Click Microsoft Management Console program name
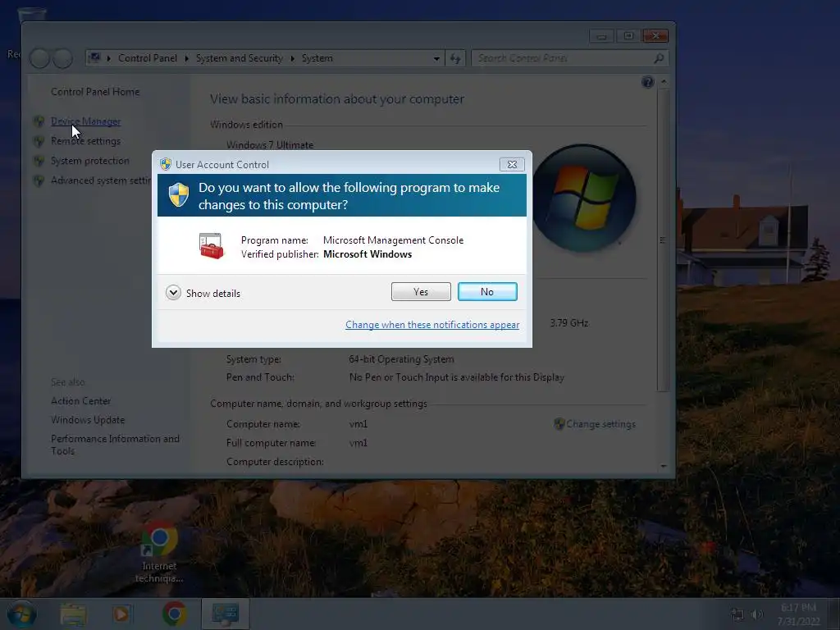The width and height of the screenshot is (840, 630). pyautogui.click(x=393, y=240)
